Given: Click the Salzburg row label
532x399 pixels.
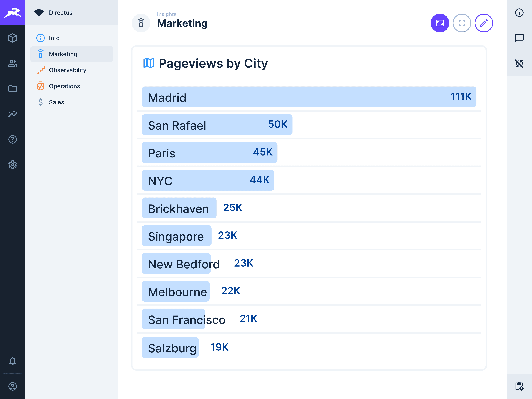Looking at the screenshot, I should [x=172, y=349].
